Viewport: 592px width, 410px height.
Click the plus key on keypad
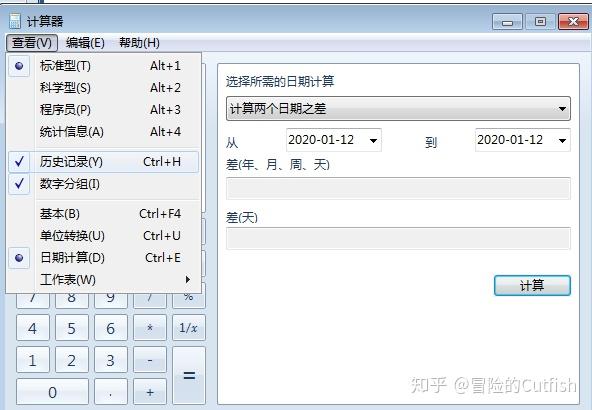[150, 392]
